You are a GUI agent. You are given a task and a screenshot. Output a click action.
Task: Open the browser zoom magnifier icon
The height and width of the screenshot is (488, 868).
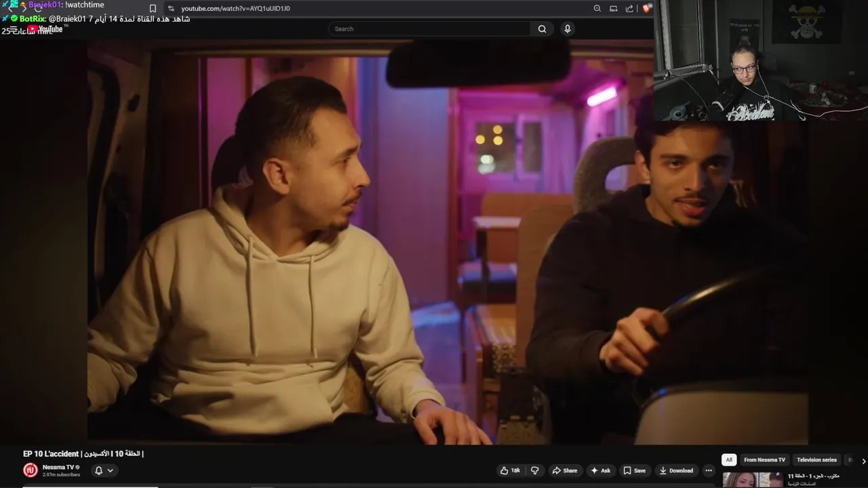tap(597, 8)
